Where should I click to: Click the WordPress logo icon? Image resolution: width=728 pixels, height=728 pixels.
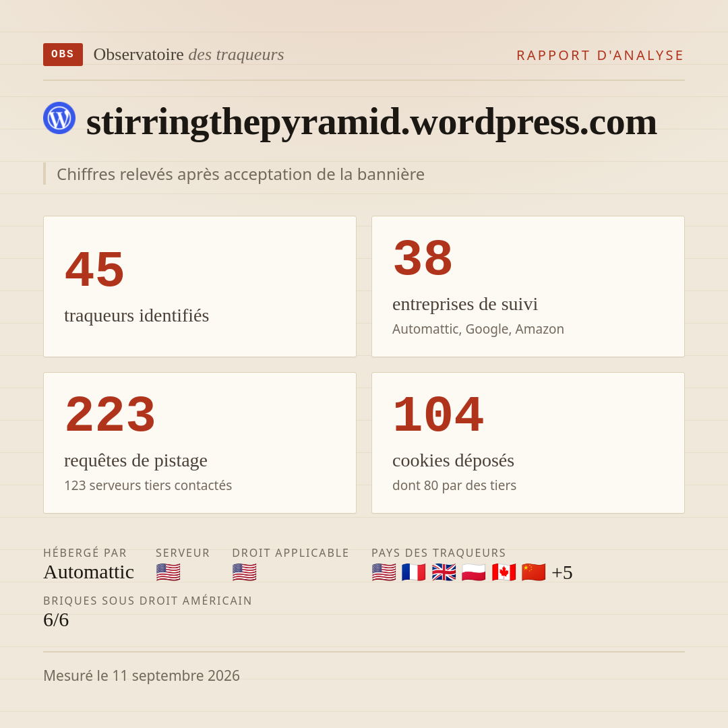pyautogui.click(x=59, y=118)
